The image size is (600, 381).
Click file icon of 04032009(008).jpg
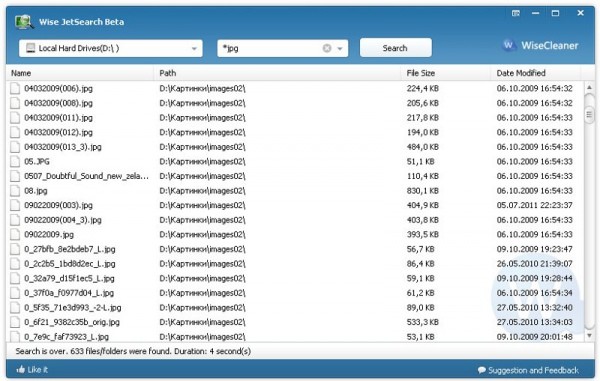point(15,103)
